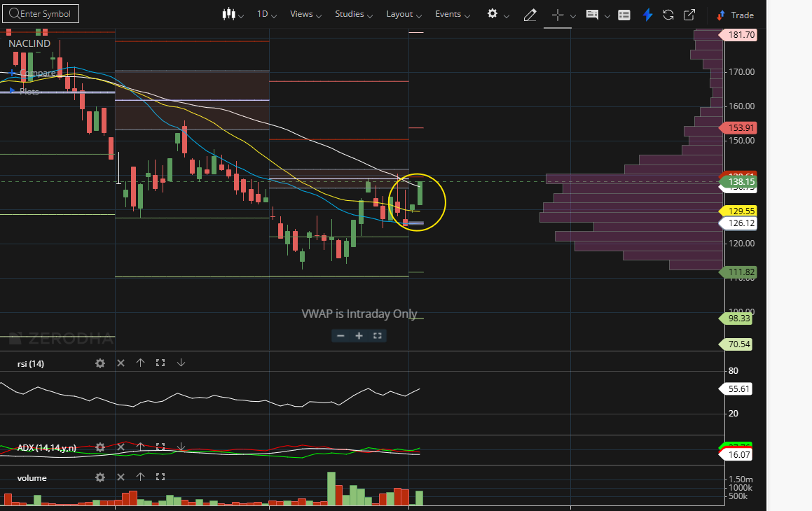Toggle the crosshair tool
The width and height of the screenshot is (812, 511).
pyautogui.click(x=558, y=15)
